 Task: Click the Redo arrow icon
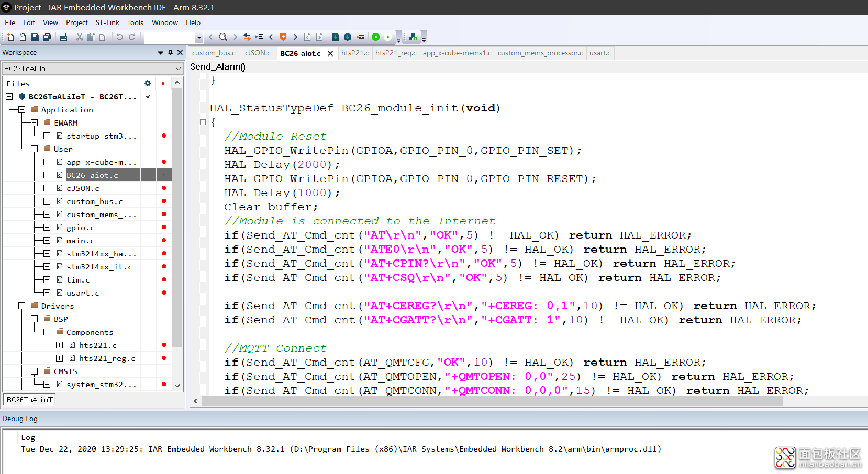click(x=132, y=37)
